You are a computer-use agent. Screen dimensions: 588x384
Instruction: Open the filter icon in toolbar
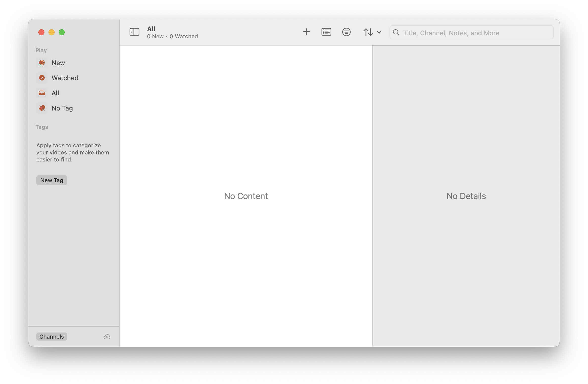pos(346,32)
